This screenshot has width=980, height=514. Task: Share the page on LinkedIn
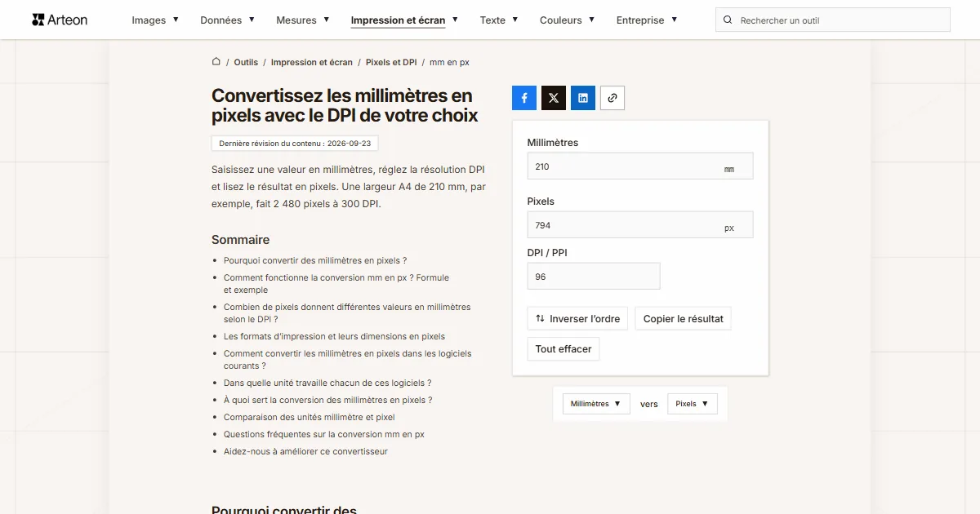[583, 98]
